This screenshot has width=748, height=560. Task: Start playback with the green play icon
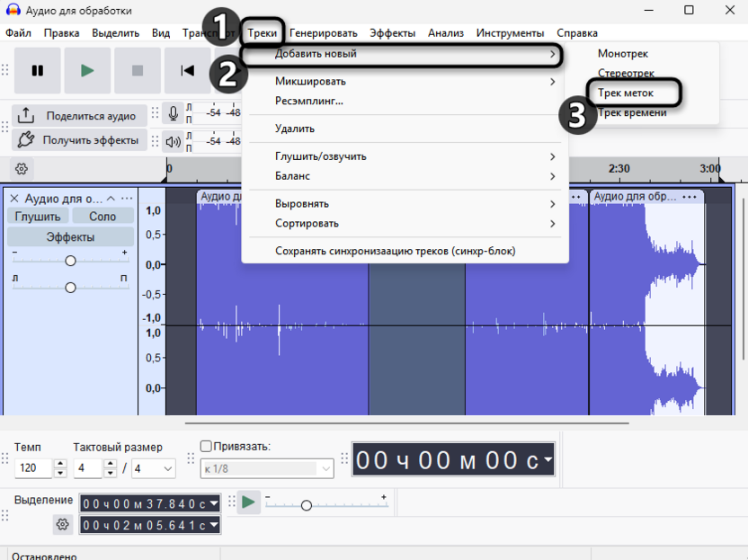(87, 70)
